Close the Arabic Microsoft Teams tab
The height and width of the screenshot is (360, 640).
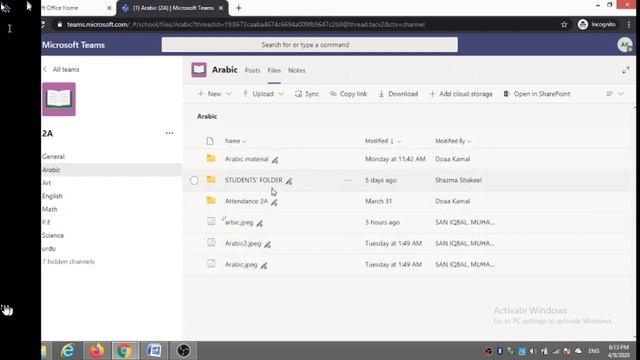pyautogui.click(x=221, y=8)
